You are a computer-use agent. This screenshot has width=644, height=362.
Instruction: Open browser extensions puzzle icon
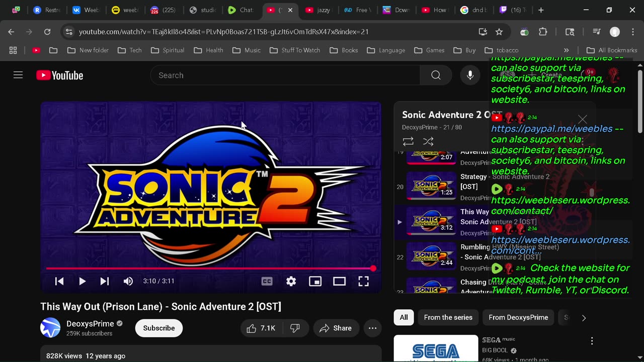[543, 32]
